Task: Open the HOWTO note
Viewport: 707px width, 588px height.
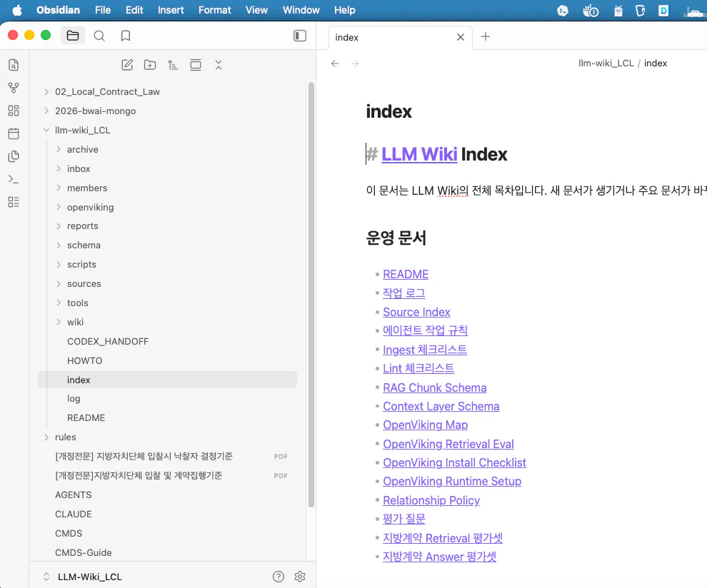Action: click(85, 360)
